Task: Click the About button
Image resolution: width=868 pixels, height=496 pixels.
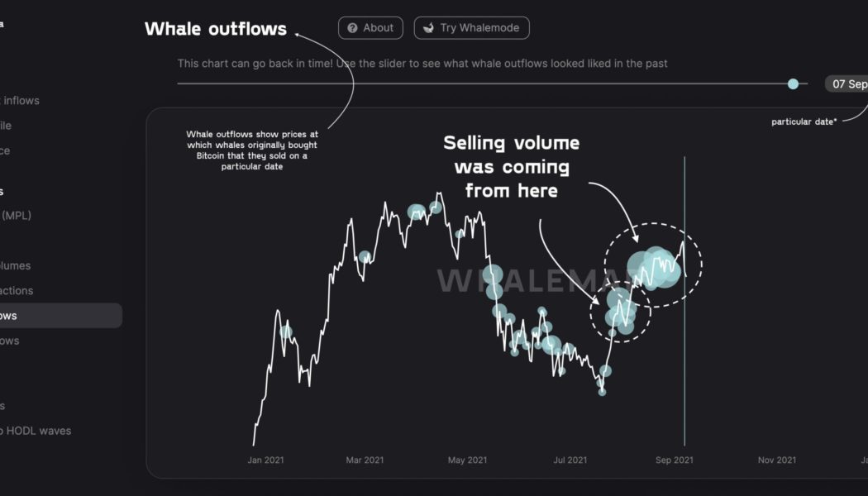Action: [x=370, y=27]
